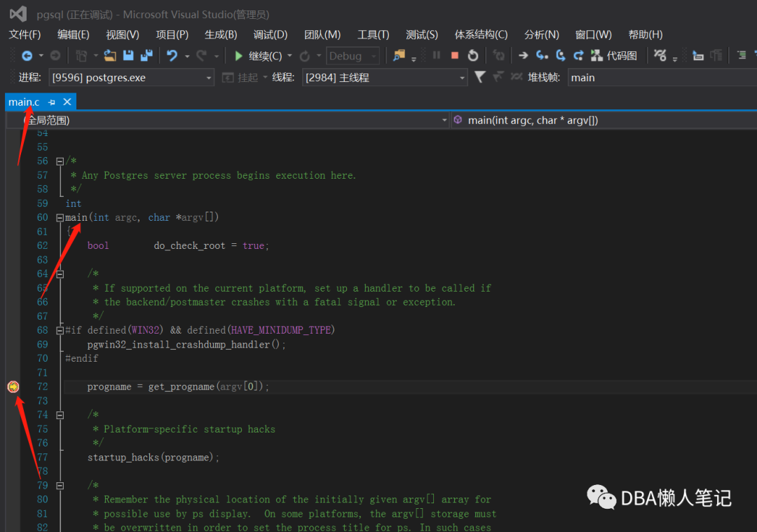This screenshot has height=532, width=757.
Task: Show the next statement arrow icon
Action: [x=523, y=56]
